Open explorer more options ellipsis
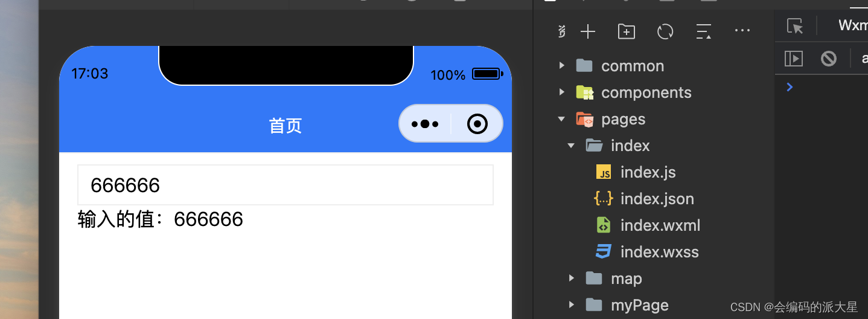868x319 pixels. 742,30
